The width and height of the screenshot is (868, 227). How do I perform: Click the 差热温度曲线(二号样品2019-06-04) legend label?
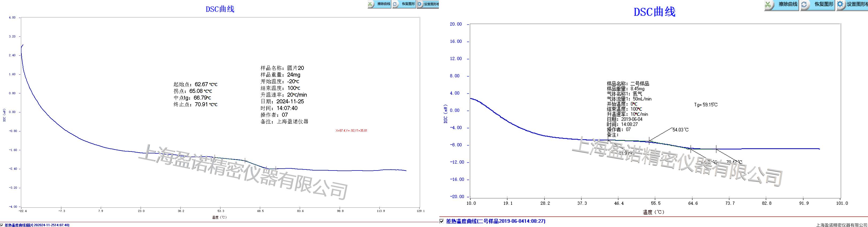[x=495, y=221]
